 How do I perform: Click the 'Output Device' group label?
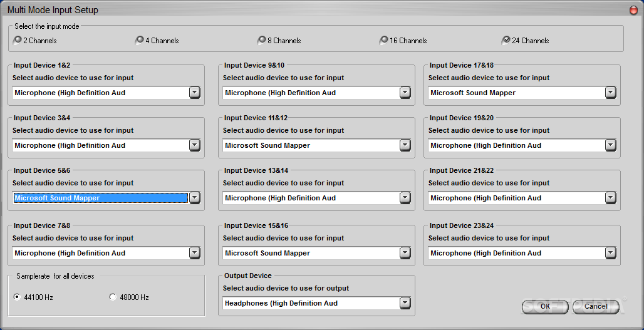[x=247, y=276]
